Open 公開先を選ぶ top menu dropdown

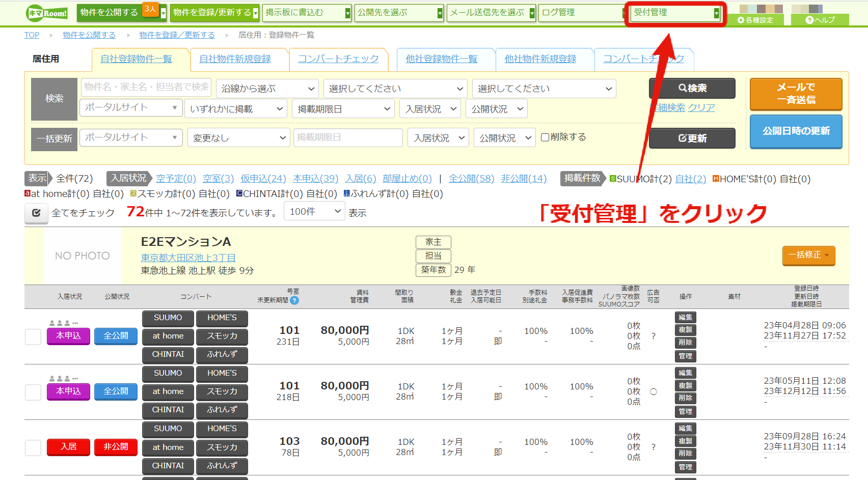[x=399, y=13]
